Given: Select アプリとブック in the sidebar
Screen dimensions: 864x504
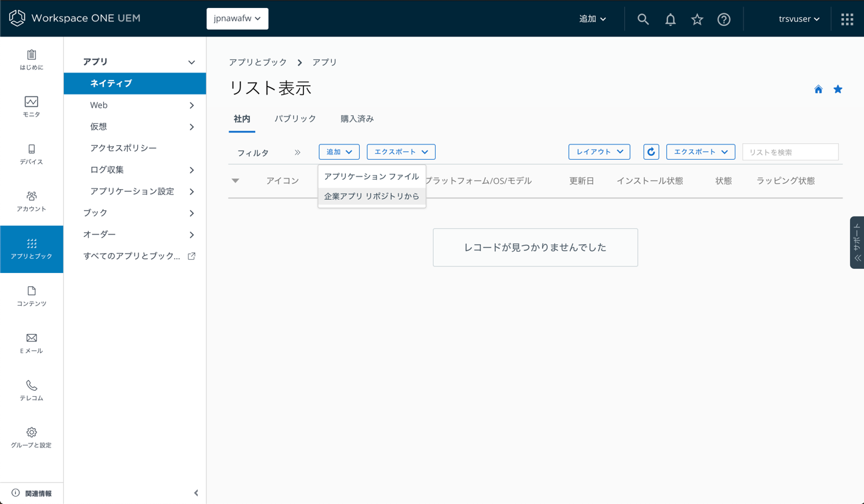Looking at the screenshot, I should click(31, 249).
